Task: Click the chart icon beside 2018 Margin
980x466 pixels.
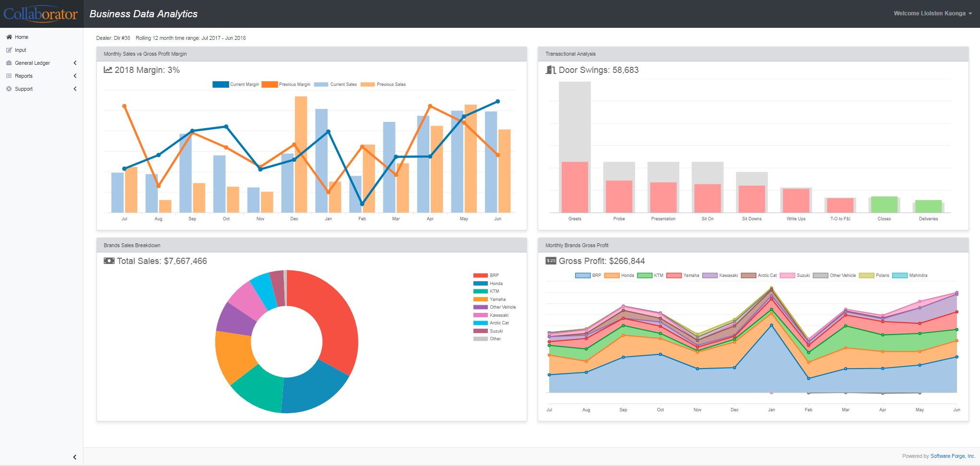Action: tap(108, 70)
